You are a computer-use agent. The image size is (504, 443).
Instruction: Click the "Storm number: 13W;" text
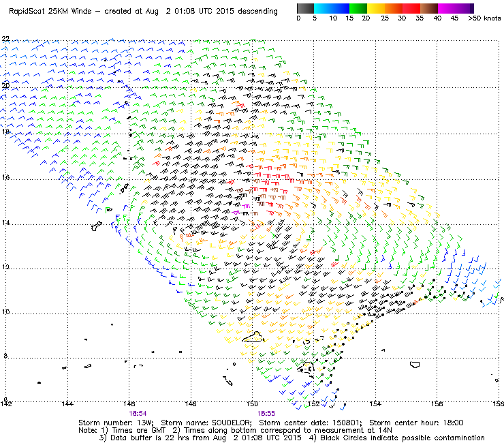point(116,423)
